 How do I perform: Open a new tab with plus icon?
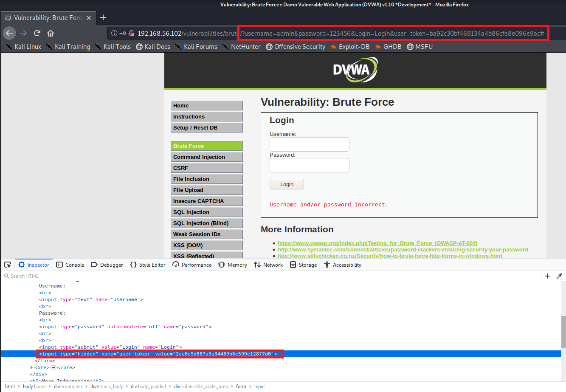[x=103, y=17]
